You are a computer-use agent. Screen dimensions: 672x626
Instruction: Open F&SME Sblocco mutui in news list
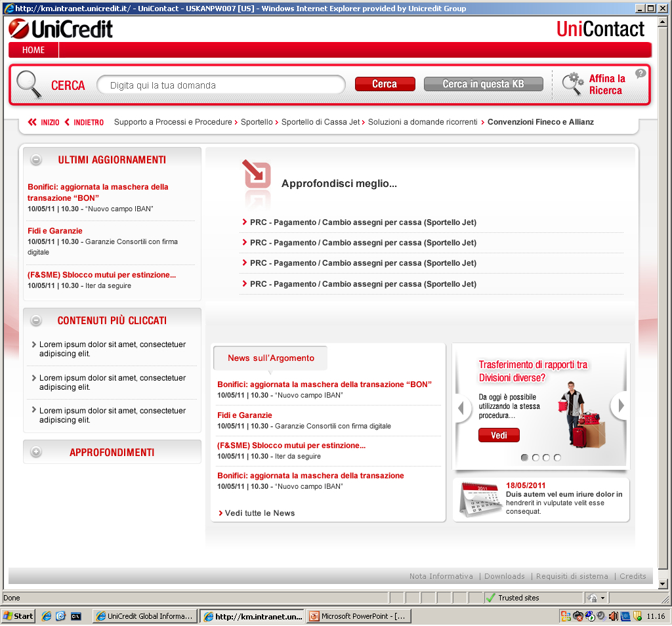click(291, 446)
